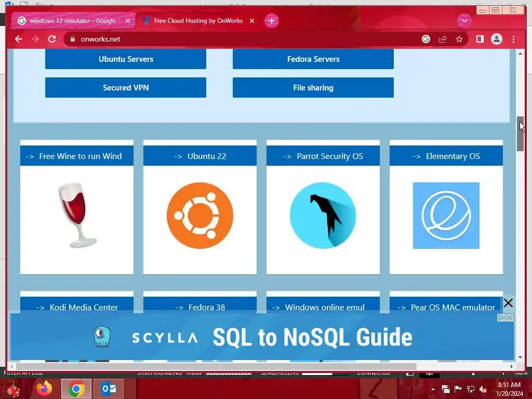This screenshot has width=532, height=399.
Task: Open the Chrome profile avatar
Action: tap(496, 39)
